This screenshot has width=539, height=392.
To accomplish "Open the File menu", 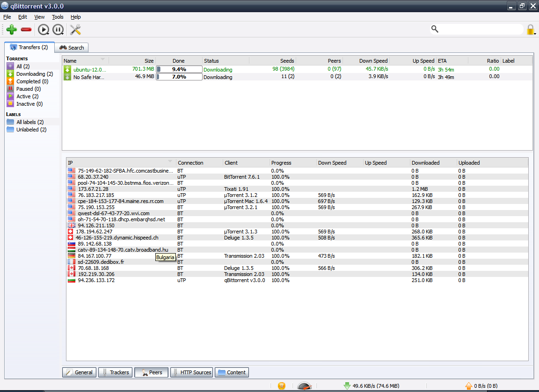I will tap(7, 17).
